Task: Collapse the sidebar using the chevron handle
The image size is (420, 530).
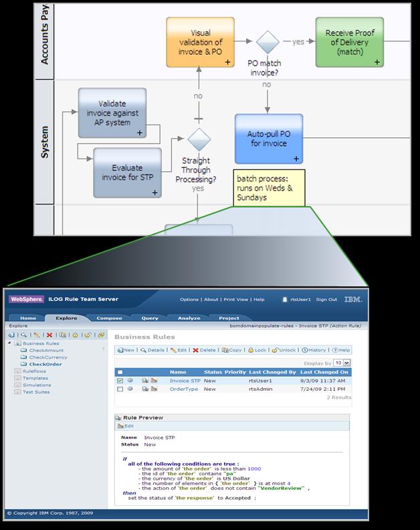Action: pyautogui.click(x=104, y=349)
